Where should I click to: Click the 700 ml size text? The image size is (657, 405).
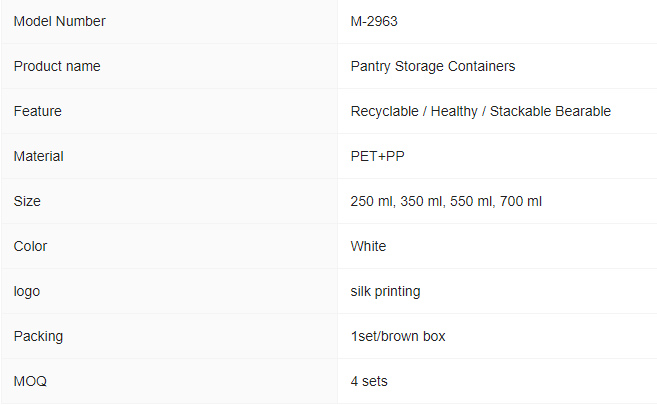click(x=521, y=201)
